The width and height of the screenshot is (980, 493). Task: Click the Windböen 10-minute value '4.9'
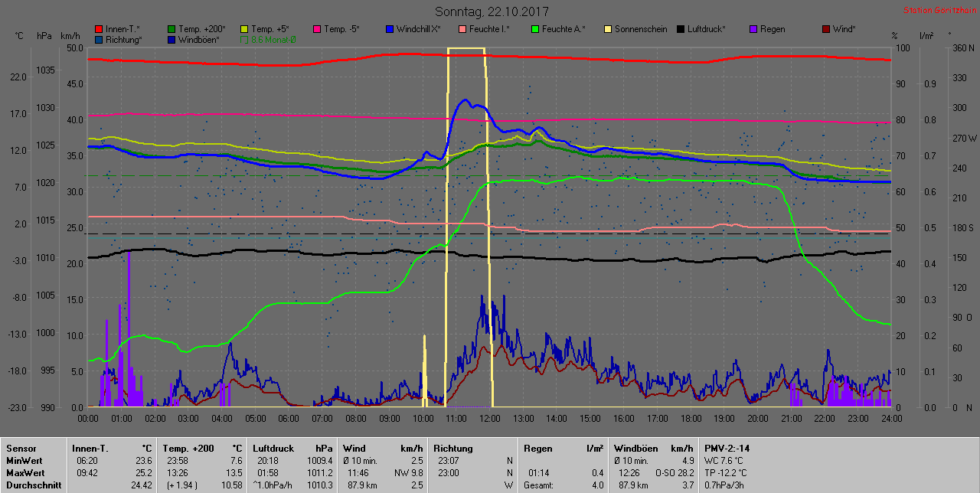(x=687, y=459)
